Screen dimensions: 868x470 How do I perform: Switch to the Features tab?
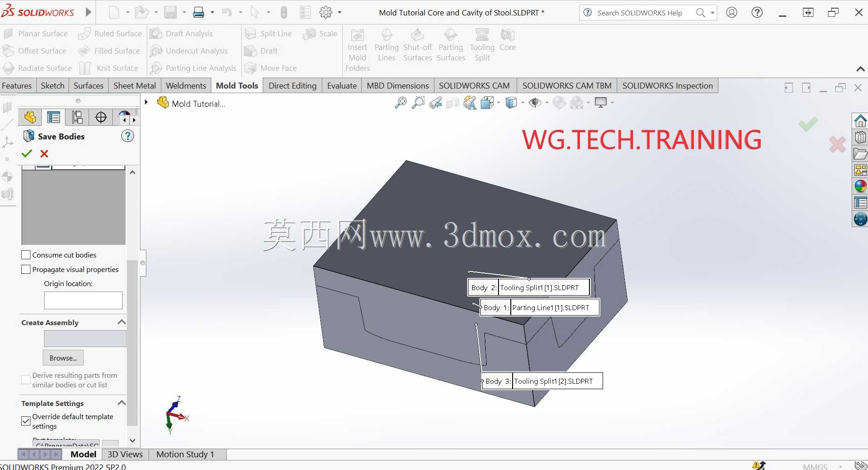[17, 86]
